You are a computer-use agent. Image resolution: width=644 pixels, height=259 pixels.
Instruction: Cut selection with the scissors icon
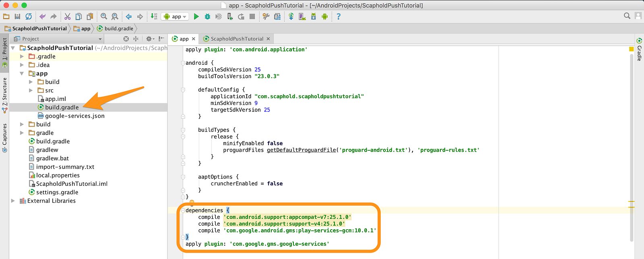coord(68,16)
